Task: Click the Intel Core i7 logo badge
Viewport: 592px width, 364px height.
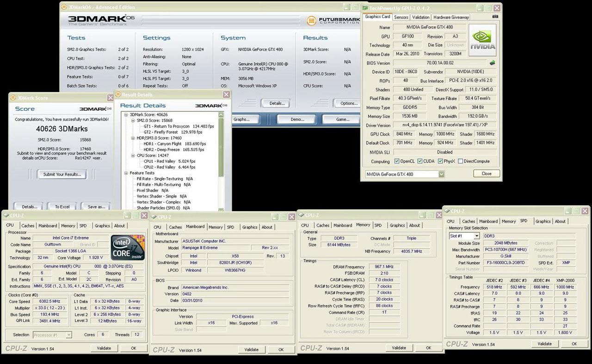Action: coord(127,247)
